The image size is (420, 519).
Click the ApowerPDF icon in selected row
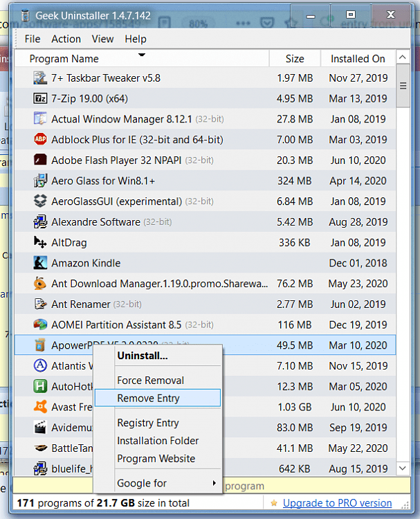[x=40, y=345]
